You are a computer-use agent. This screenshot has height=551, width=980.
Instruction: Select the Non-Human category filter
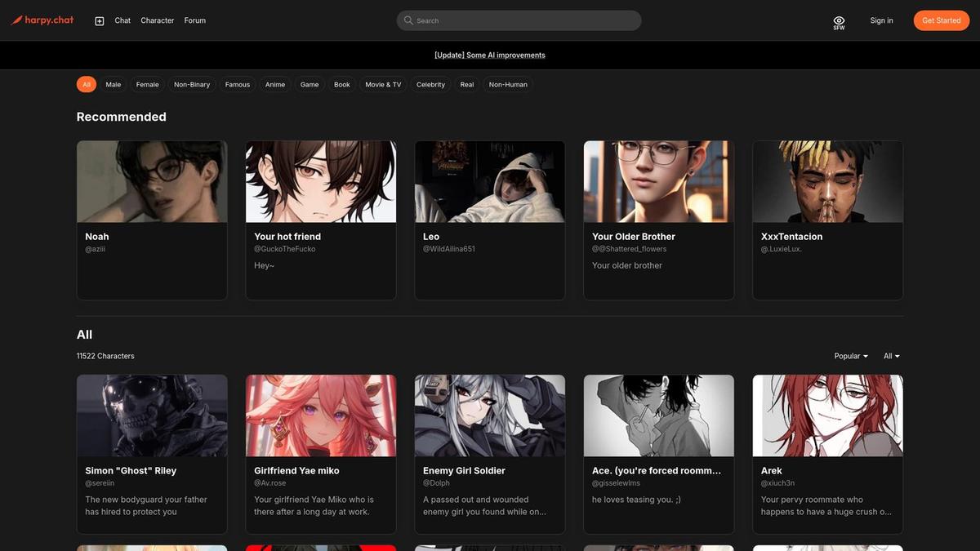coord(508,84)
